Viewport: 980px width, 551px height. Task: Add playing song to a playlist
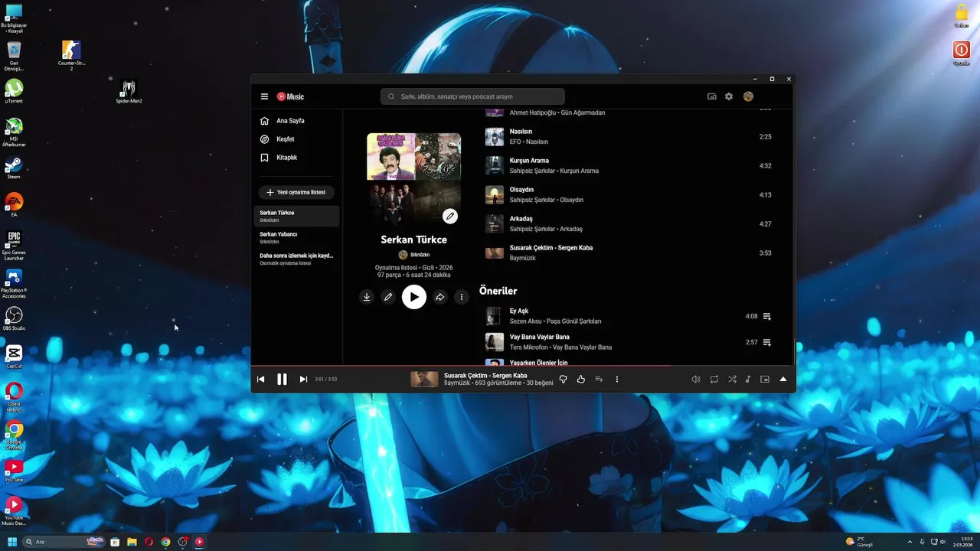pyautogui.click(x=599, y=379)
